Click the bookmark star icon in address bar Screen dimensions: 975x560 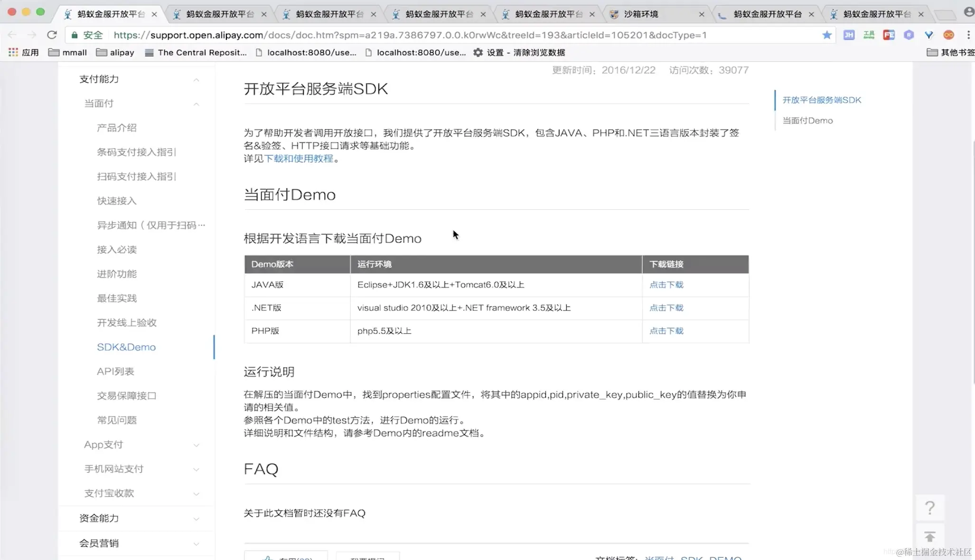[x=827, y=35]
